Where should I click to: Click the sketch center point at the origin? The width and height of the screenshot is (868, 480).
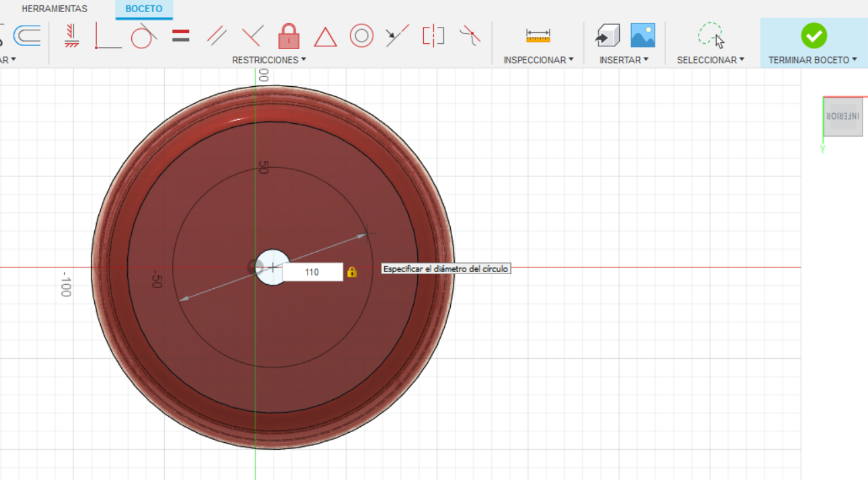pos(256,267)
